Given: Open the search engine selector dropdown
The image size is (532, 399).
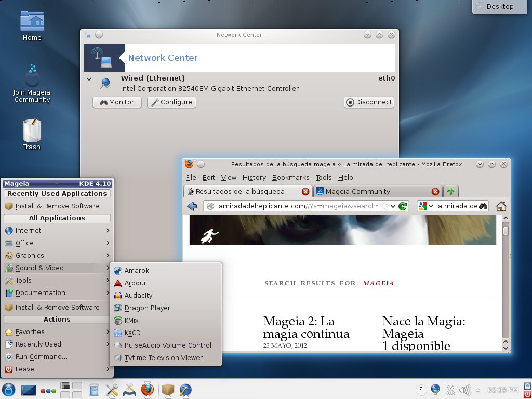Looking at the screenshot, I should tap(426, 206).
